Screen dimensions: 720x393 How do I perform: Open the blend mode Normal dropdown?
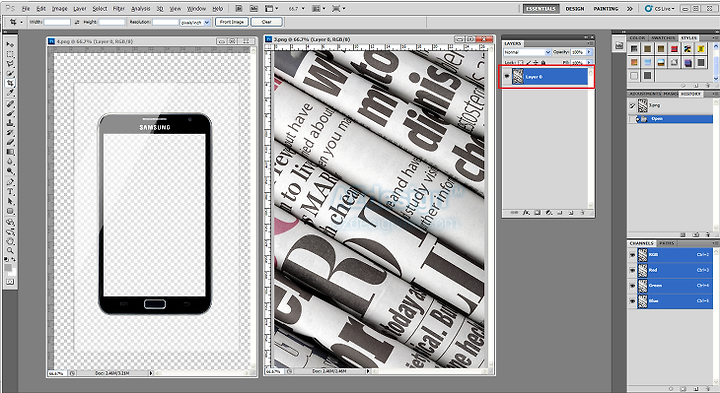(527, 52)
